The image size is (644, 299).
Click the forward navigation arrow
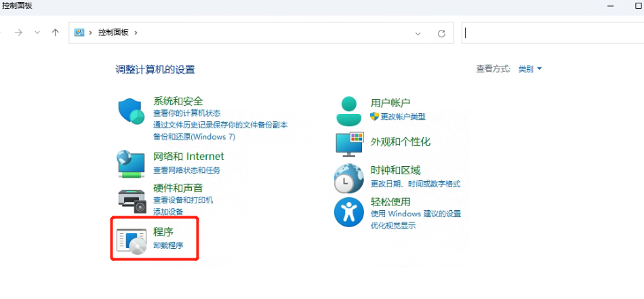[18, 33]
